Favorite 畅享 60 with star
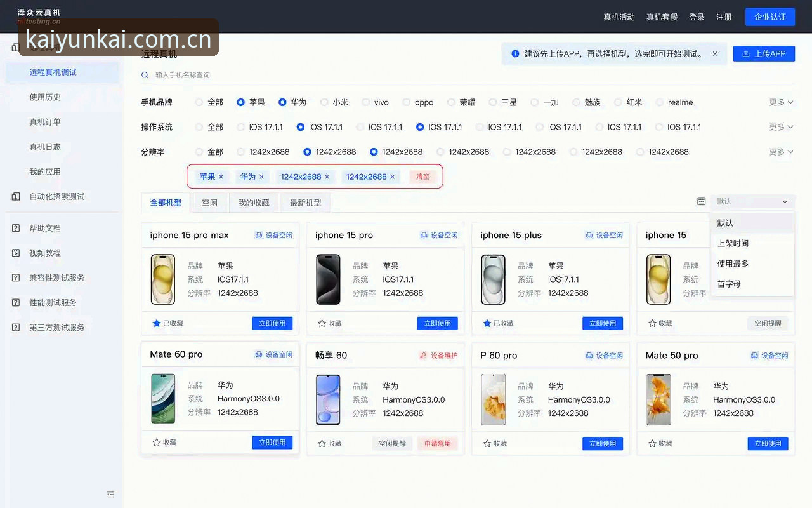Screen dimensions: 812x508 [x=322, y=443]
